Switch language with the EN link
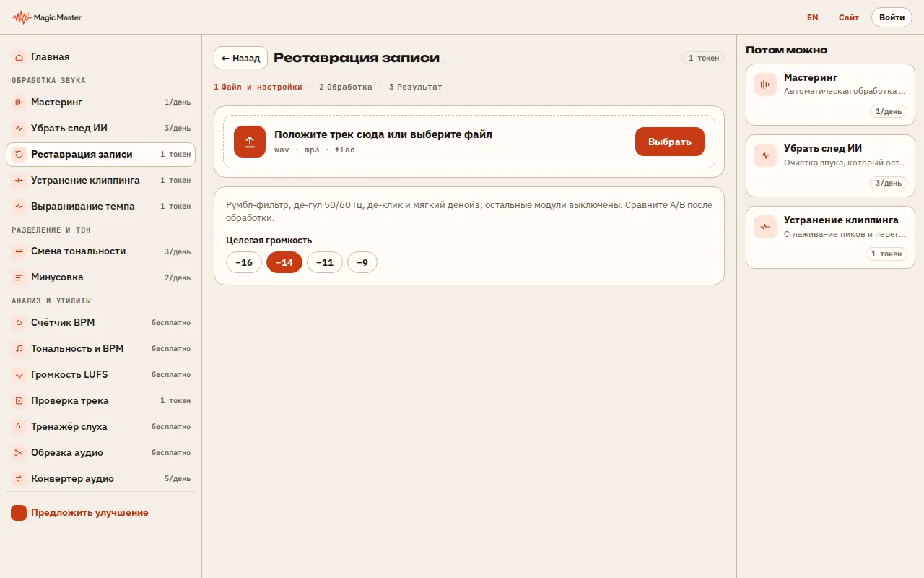Viewport: 924px width, 578px height. pyautogui.click(x=813, y=17)
